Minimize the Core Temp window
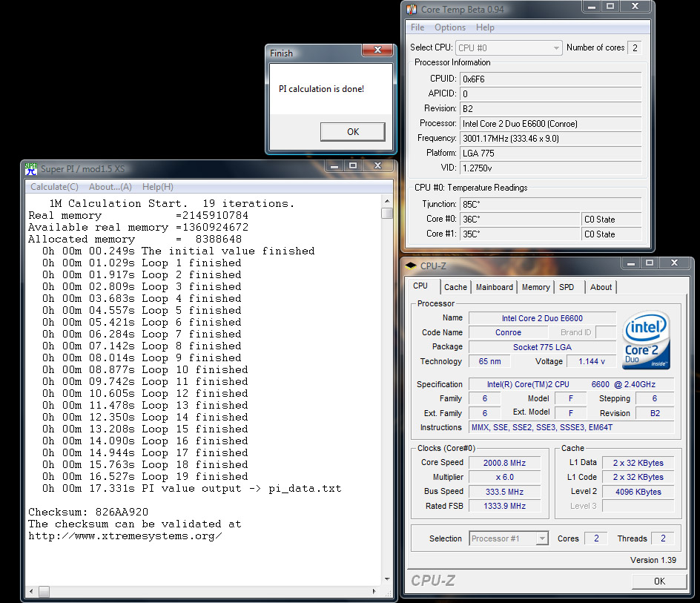Screen dimensions: 700x603 [592, 6]
